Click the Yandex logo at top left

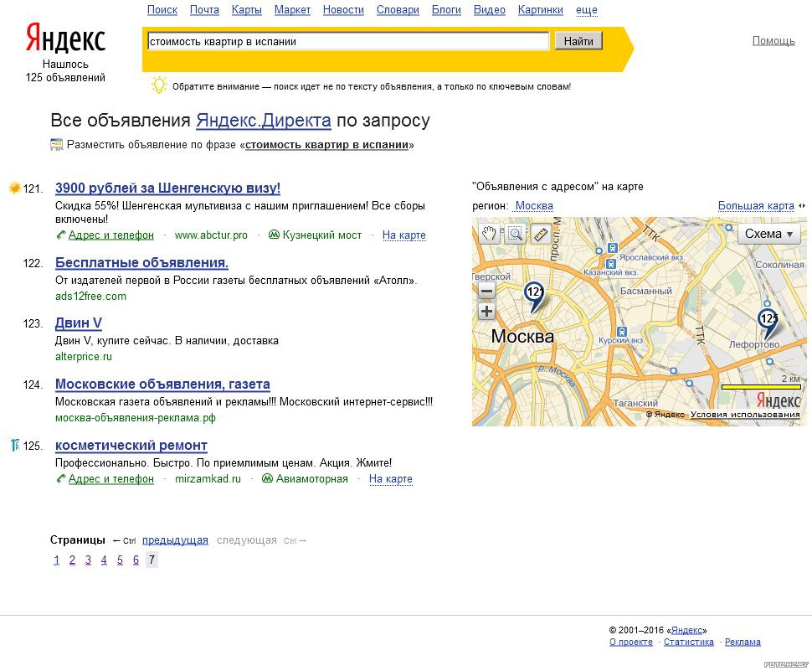[x=66, y=38]
